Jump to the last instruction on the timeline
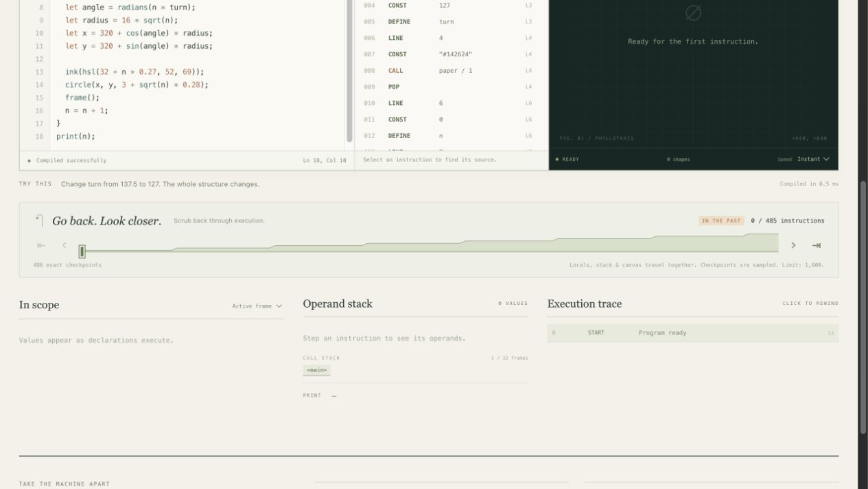This screenshot has width=868, height=489. click(x=817, y=245)
